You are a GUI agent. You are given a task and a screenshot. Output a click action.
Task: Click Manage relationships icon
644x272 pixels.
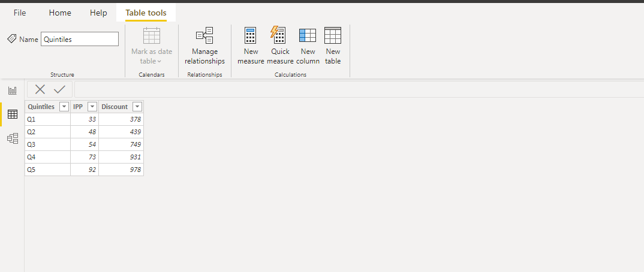pos(204,36)
